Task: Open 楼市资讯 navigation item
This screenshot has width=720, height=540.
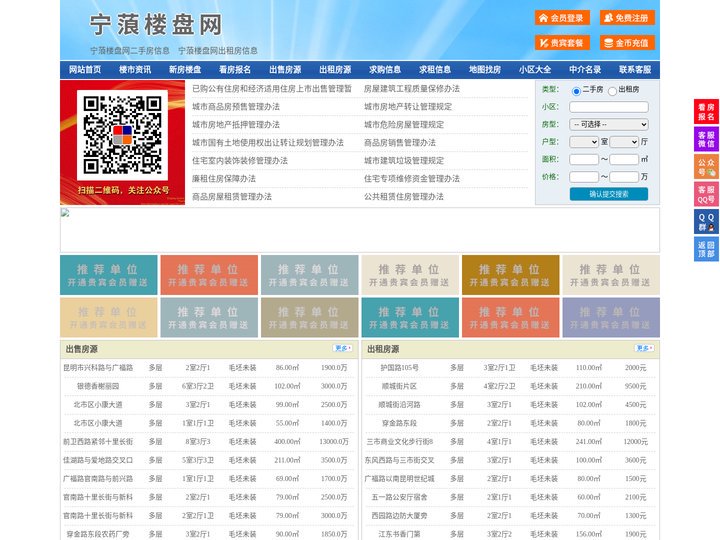Action: pyautogui.click(x=135, y=70)
